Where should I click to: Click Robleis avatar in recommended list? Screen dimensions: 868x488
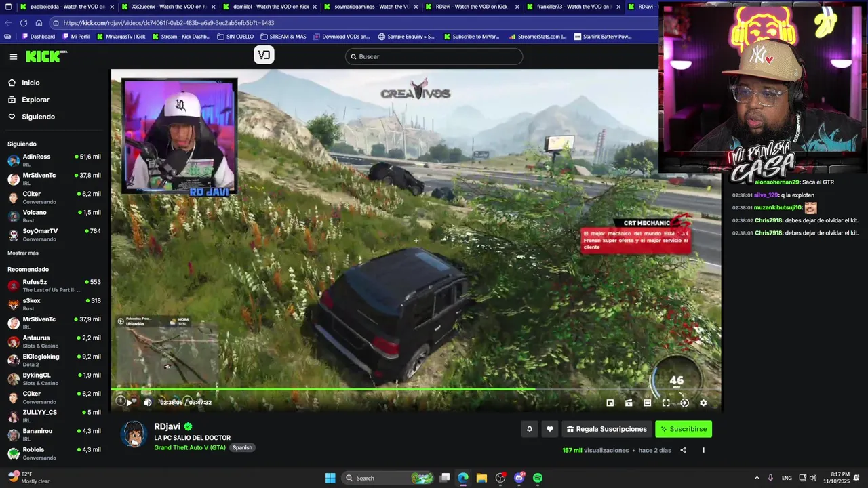pyautogui.click(x=14, y=453)
